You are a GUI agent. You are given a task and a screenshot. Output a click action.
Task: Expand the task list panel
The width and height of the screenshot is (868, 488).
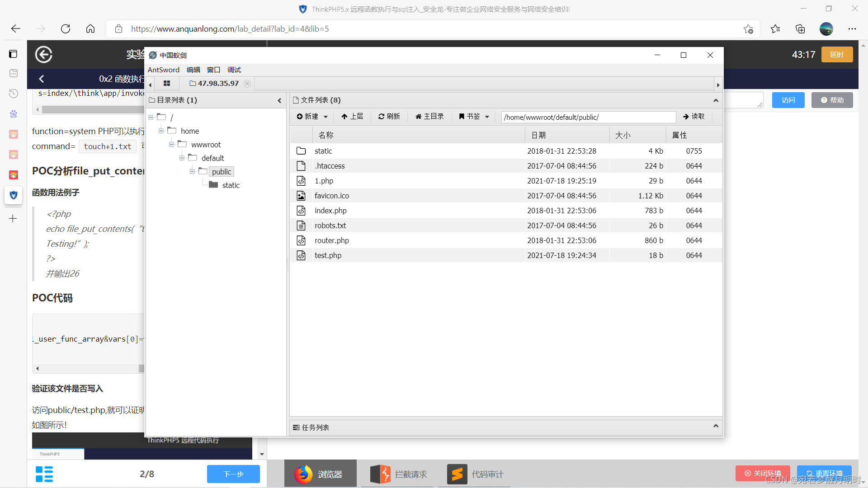[716, 426]
